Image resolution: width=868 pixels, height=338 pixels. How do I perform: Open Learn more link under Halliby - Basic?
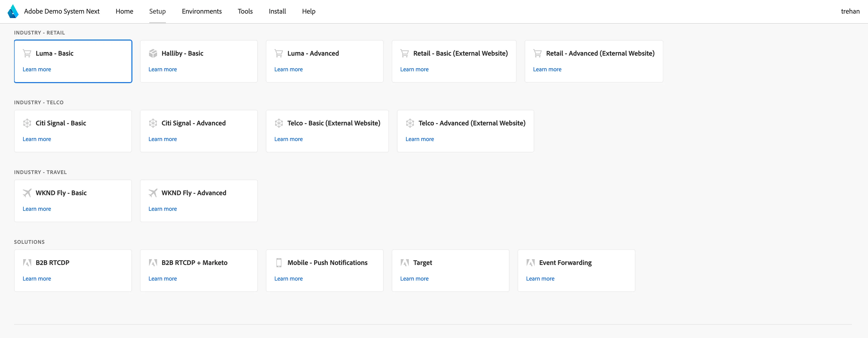click(x=163, y=69)
